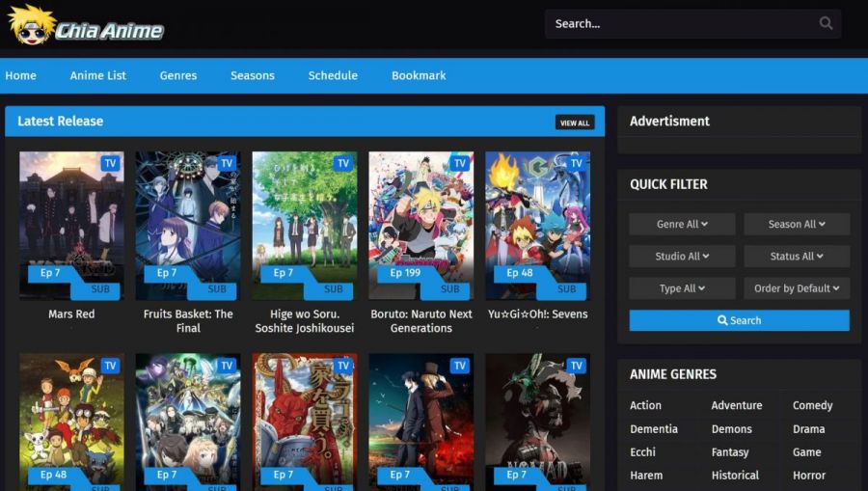Click the VIEW ALL button

(575, 123)
